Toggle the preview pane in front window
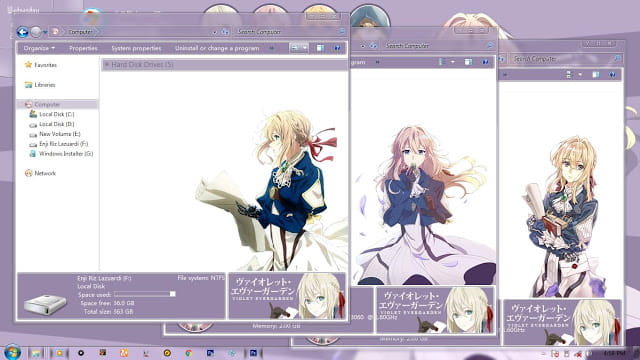This screenshot has height=360, width=640. 320,48
